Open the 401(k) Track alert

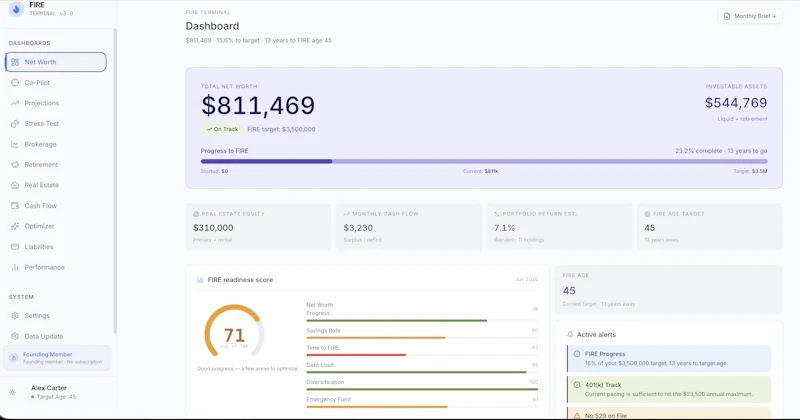tap(669, 389)
